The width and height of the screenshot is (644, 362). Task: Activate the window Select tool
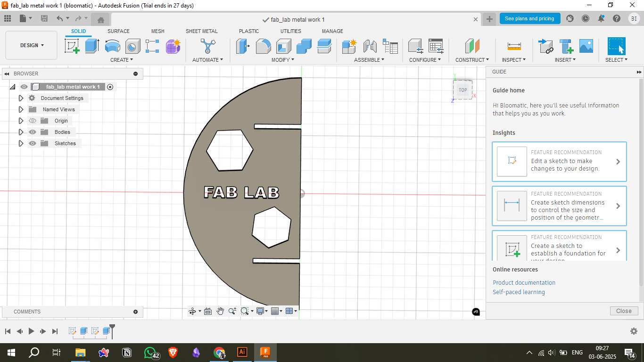[616, 46]
